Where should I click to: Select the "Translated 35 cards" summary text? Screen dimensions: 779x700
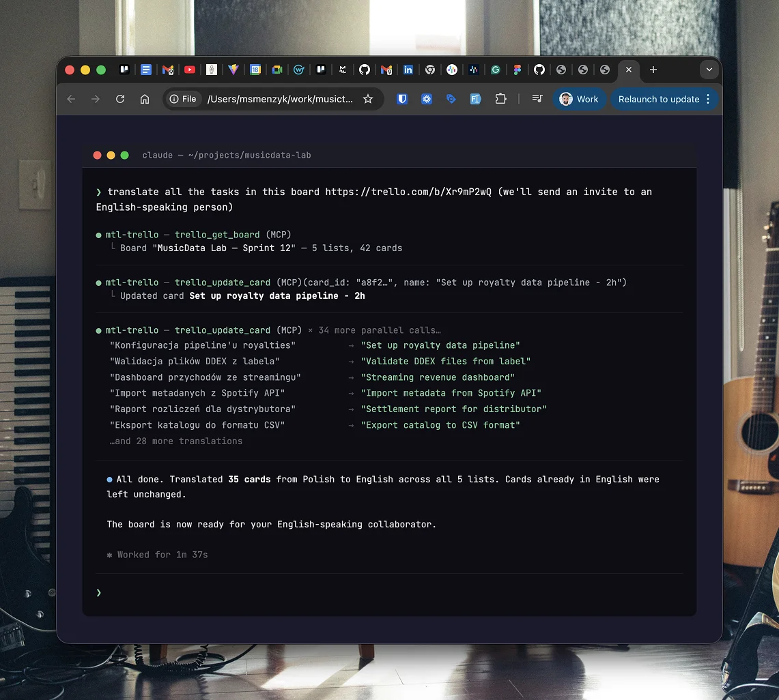point(220,480)
